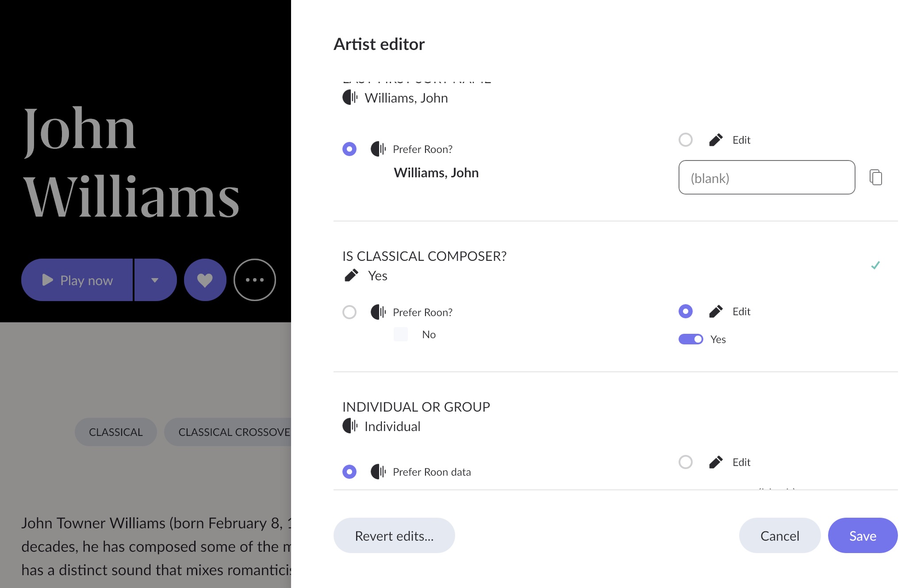Toggle the Yes switch for classical composer
The height and width of the screenshot is (588, 913).
[x=691, y=339]
